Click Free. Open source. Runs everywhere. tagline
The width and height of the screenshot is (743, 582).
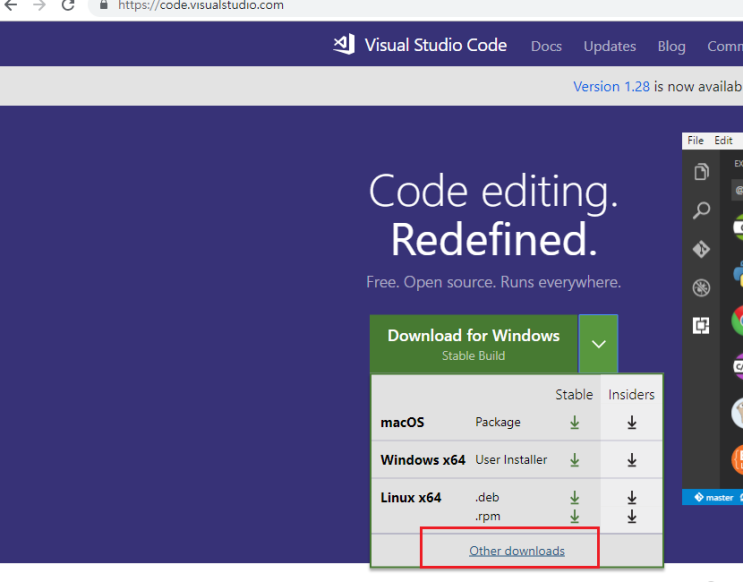click(x=493, y=282)
